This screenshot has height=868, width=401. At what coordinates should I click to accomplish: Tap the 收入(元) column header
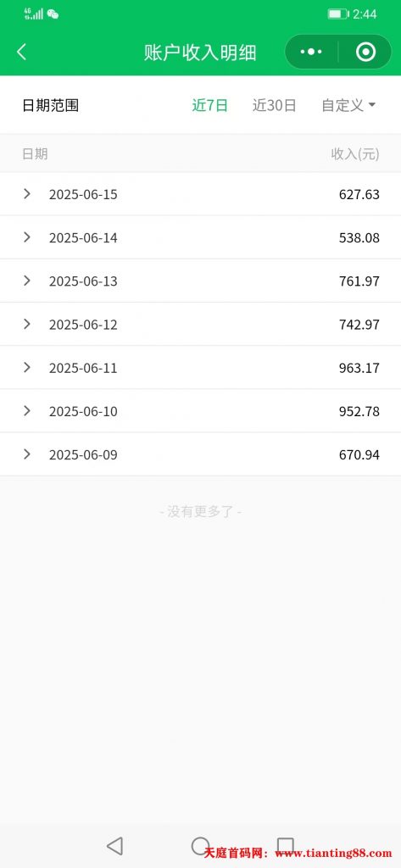coord(355,154)
